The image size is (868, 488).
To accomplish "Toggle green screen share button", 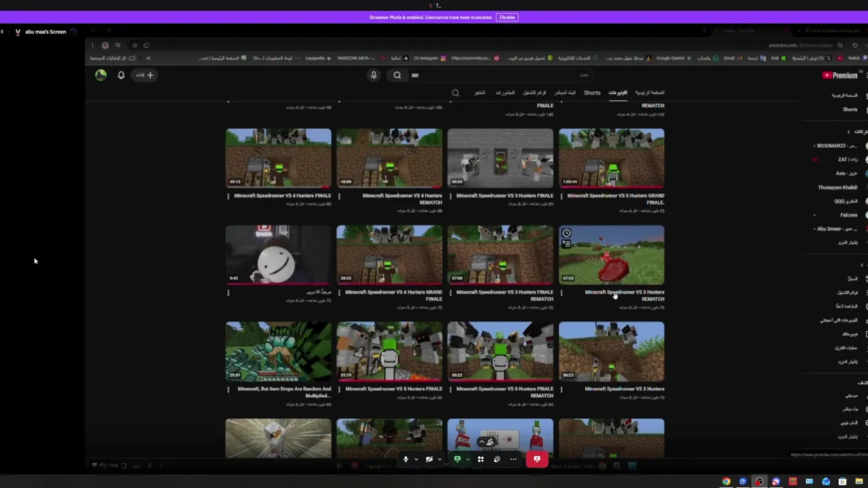I will [x=457, y=460].
